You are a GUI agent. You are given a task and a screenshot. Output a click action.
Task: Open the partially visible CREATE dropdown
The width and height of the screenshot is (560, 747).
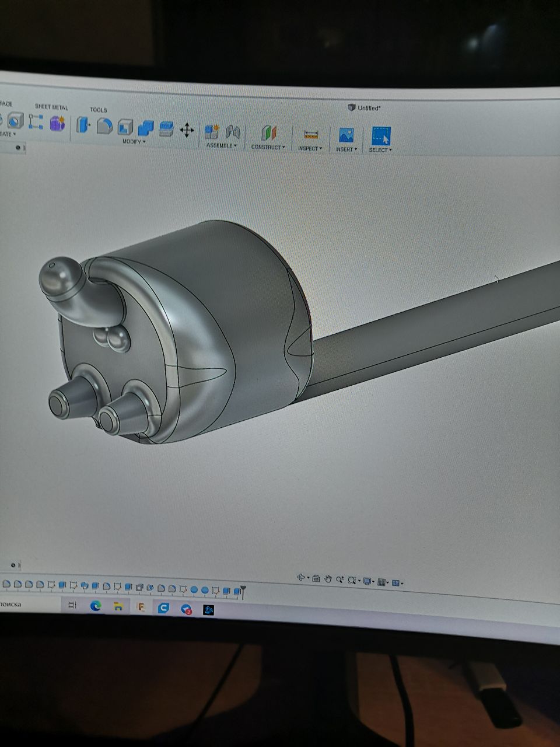7,134
